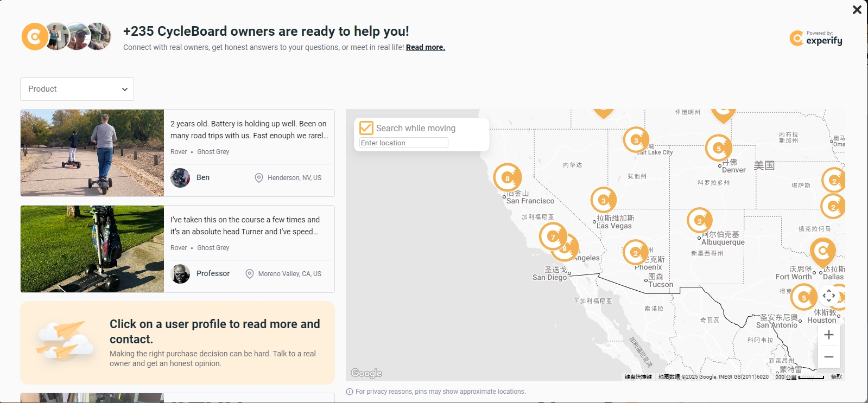The height and width of the screenshot is (403, 868).
Task: Click the single owner pin near Dallas
Action: [822, 251]
